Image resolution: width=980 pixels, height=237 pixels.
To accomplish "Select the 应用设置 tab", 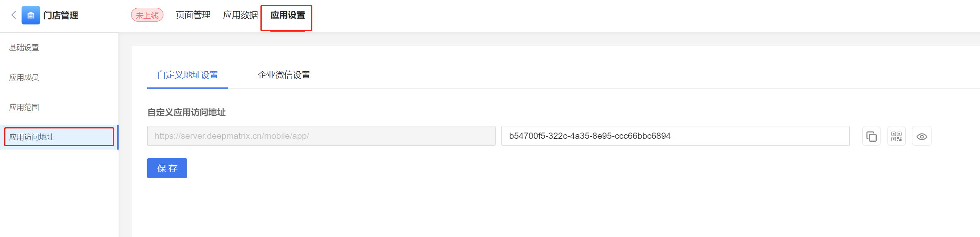I will click(x=288, y=15).
